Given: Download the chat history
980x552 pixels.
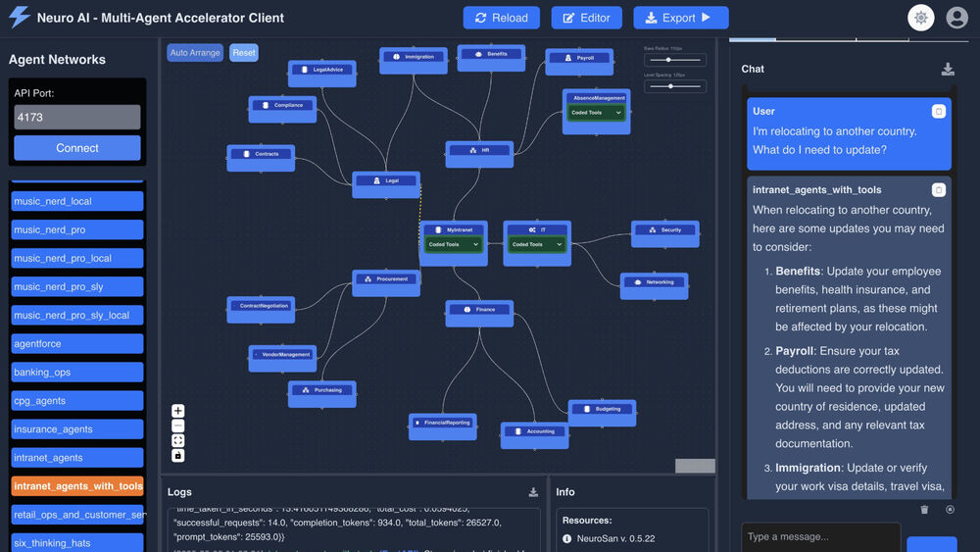Looking at the screenshot, I should coord(948,69).
